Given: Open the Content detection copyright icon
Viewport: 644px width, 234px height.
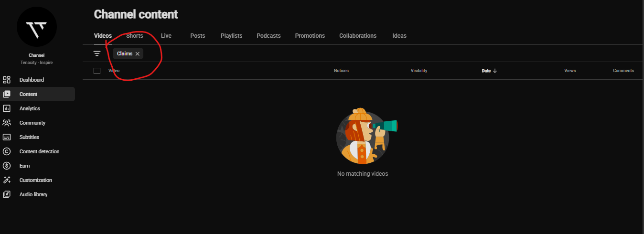Looking at the screenshot, I should [x=7, y=151].
